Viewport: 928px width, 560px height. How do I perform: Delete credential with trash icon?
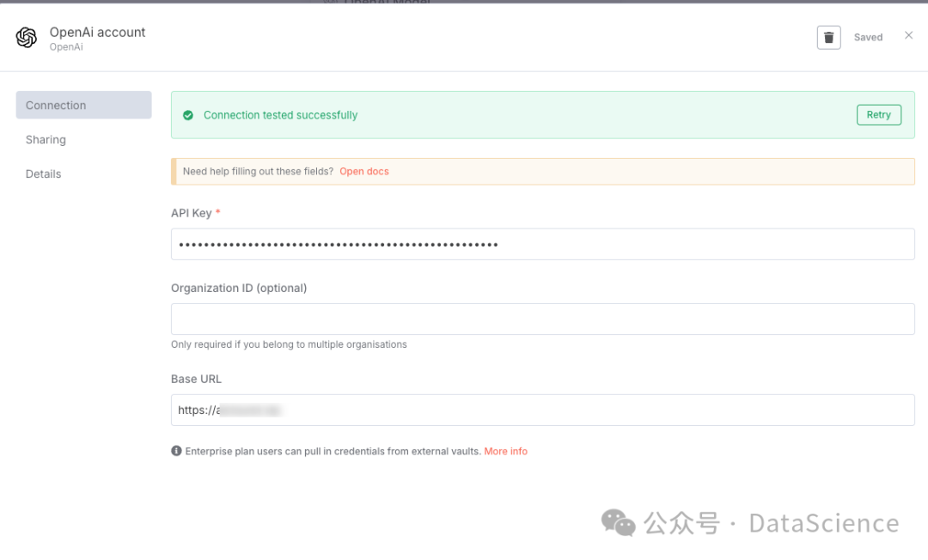click(828, 37)
